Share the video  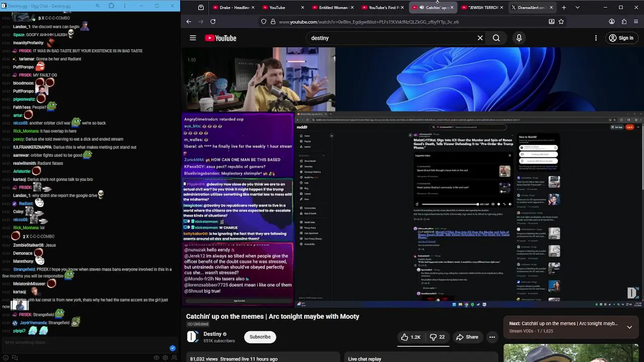467,337
